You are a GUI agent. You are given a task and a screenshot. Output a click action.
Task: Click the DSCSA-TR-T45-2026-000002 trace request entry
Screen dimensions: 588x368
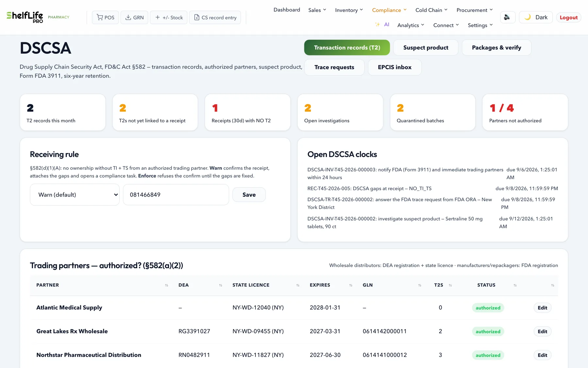pos(433,203)
